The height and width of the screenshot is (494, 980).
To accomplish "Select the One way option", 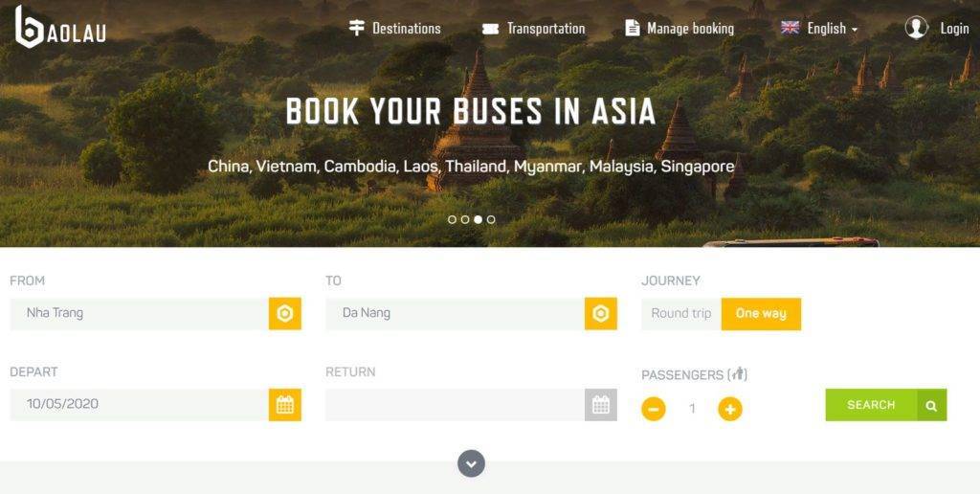I will tap(761, 313).
